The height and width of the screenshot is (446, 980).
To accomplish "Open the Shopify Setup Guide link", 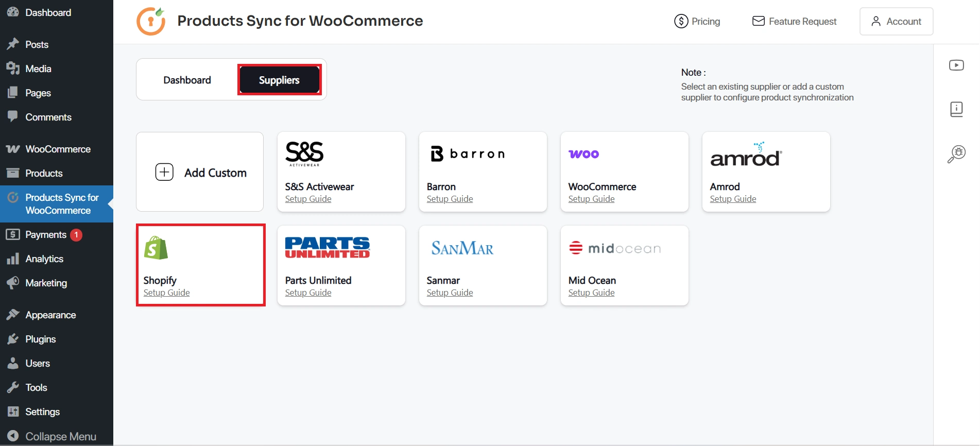I will pyautogui.click(x=166, y=292).
